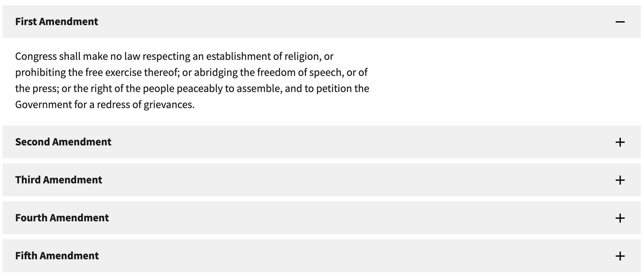Click the plus icon for Fourth Amendment
The width and height of the screenshot is (644, 276).
pyautogui.click(x=620, y=218)
